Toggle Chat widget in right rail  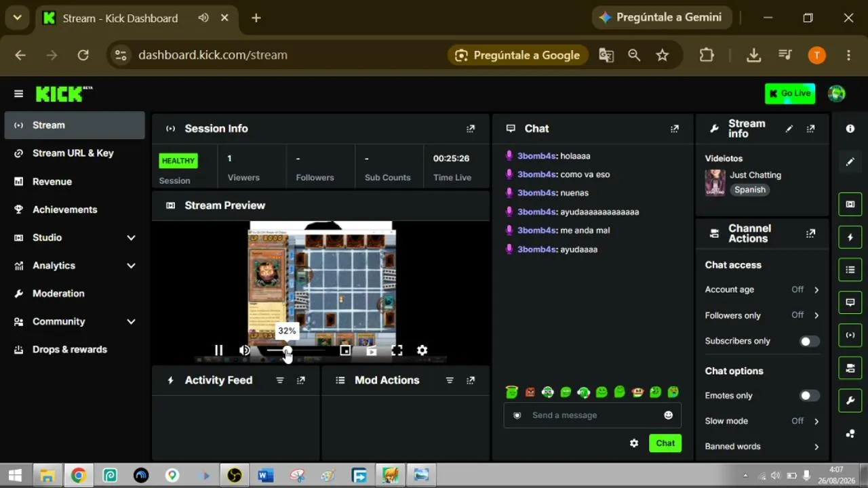pyautogui.click(x=850, y=302)
